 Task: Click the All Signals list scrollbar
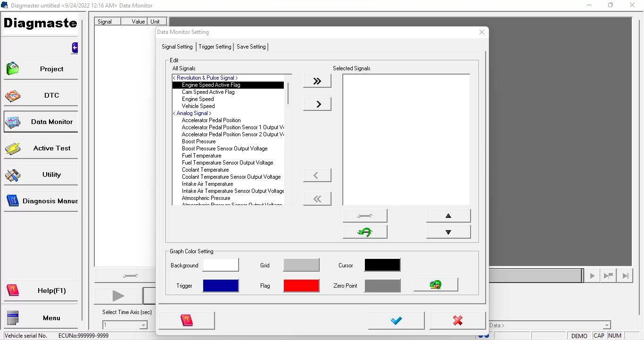click(x=288, y=141)
